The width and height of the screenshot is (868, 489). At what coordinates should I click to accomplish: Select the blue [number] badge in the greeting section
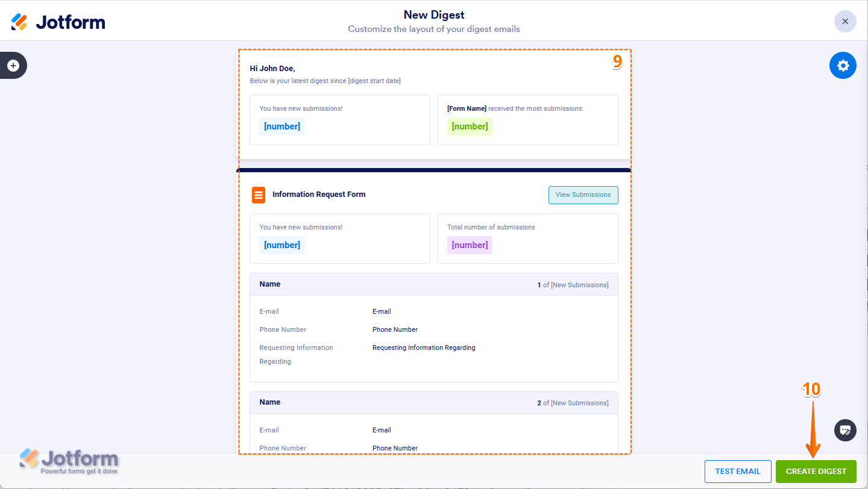click(x=282, y=126)
